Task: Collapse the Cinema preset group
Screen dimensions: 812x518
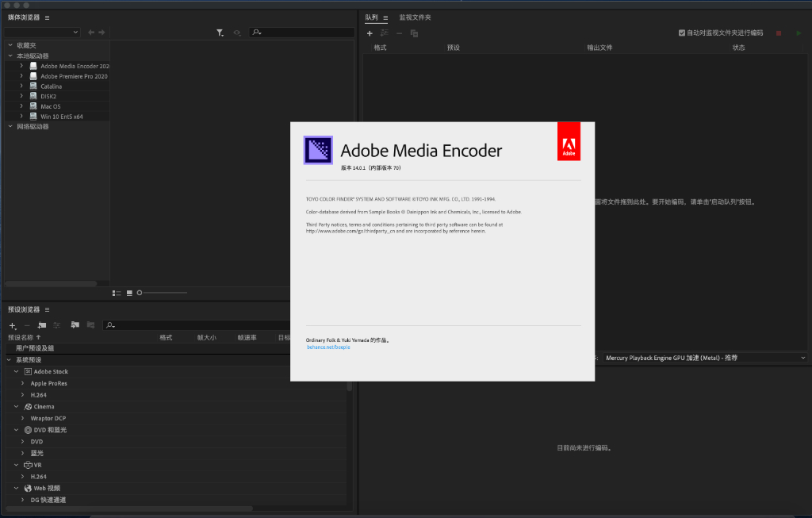Action: point(16,407)
